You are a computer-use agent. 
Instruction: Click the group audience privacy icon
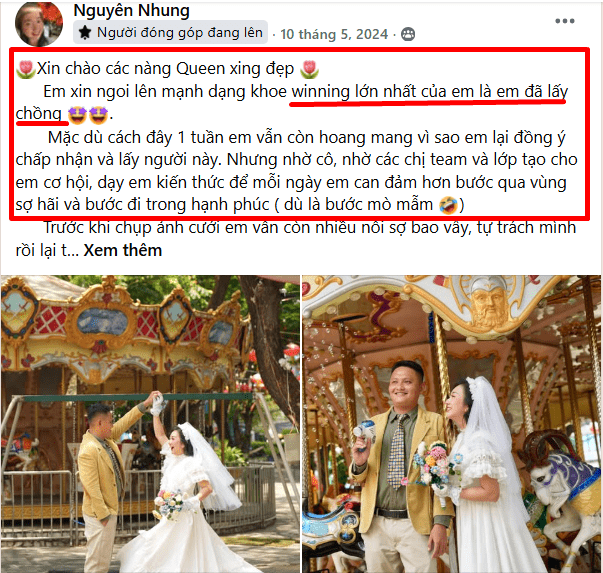tap(408, 34)
